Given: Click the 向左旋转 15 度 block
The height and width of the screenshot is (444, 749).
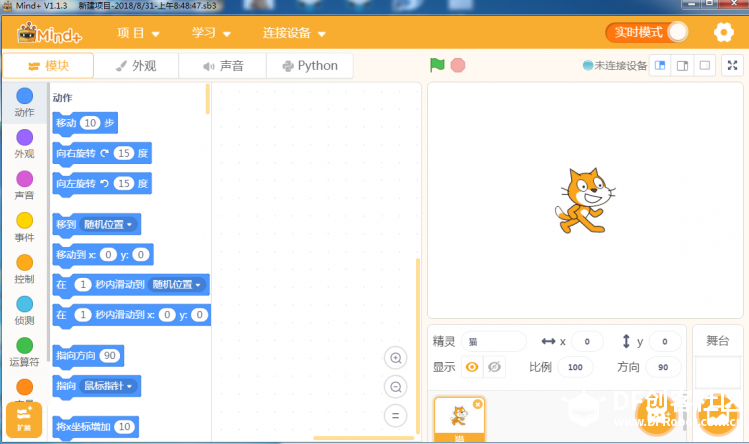Looking at the screenshot, I should pos(102,184).
